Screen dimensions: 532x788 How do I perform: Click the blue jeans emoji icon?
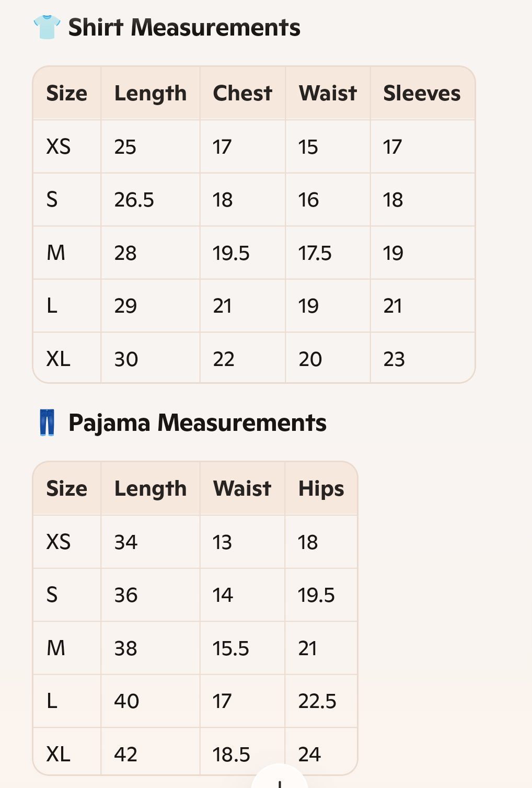(x=47, y=422)
